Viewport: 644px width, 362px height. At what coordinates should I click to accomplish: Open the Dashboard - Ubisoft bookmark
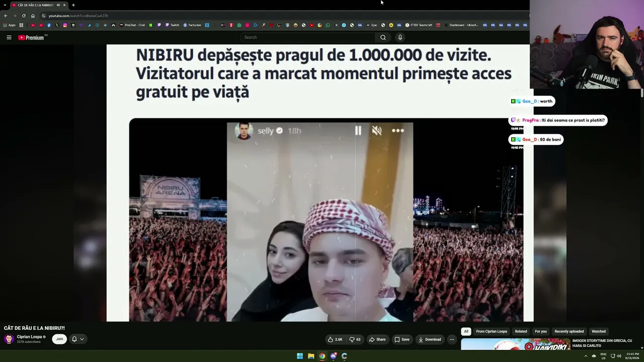click(461, 25)
